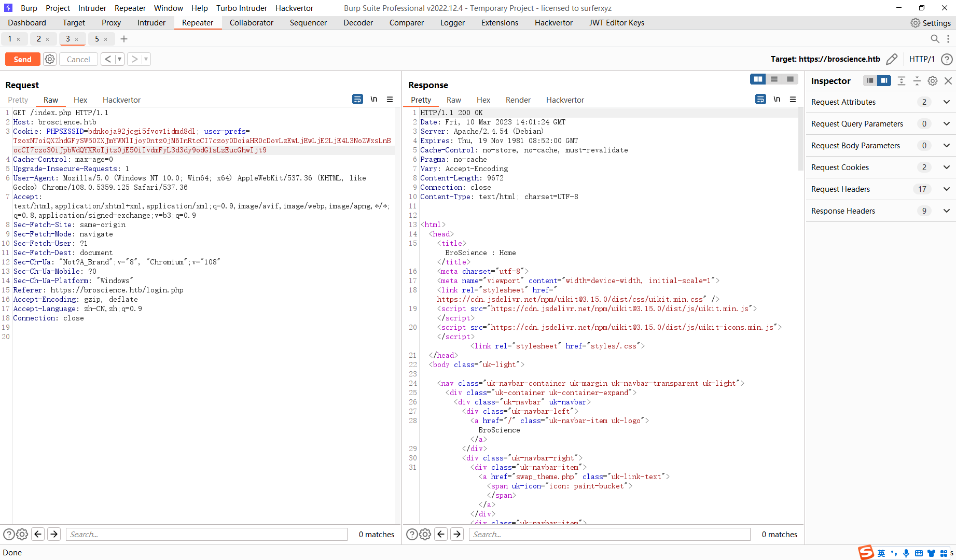Screen dimensions: 956x560
Task: Edit target broscience.htb with pencil icon
Action: coord(892,59)
